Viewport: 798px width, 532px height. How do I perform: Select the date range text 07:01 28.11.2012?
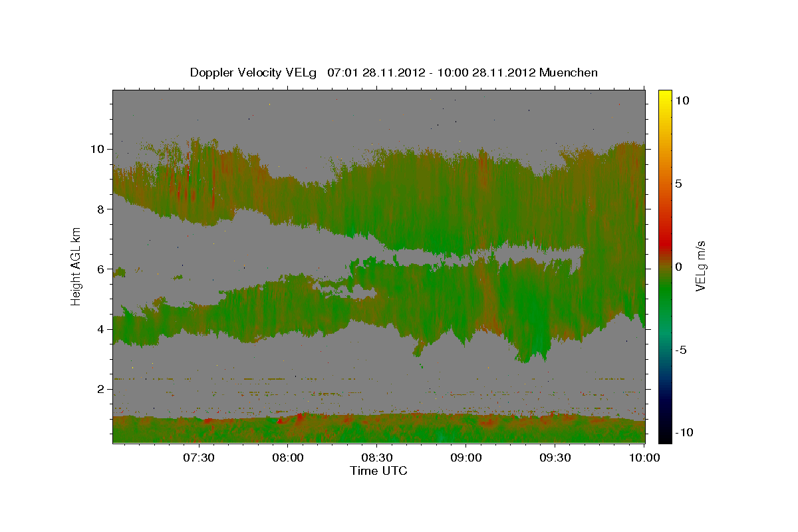point(376,72)
